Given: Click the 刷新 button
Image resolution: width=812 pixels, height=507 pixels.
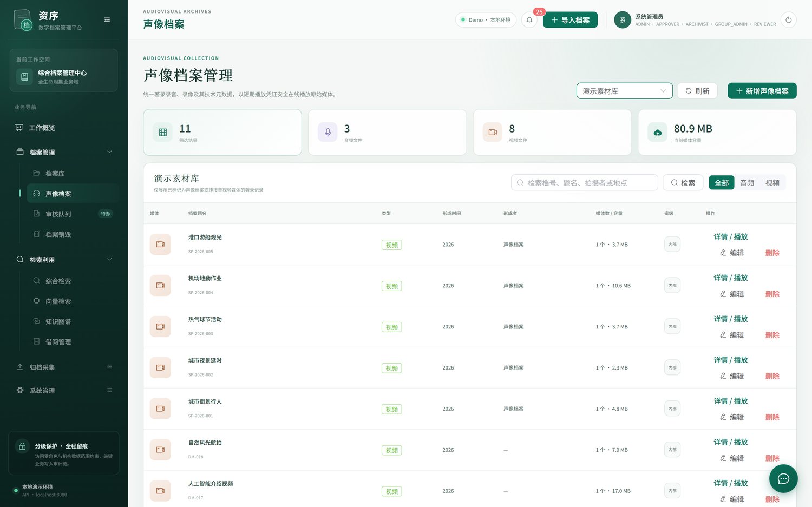Looking at the screenshot, I should pyautogui.click(x=697, y=91).
